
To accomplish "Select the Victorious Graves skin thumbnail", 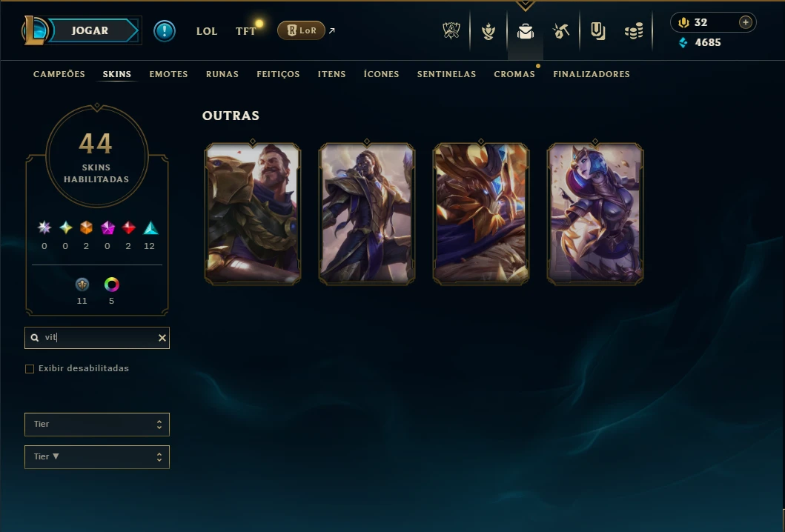I will coord(253,213).
